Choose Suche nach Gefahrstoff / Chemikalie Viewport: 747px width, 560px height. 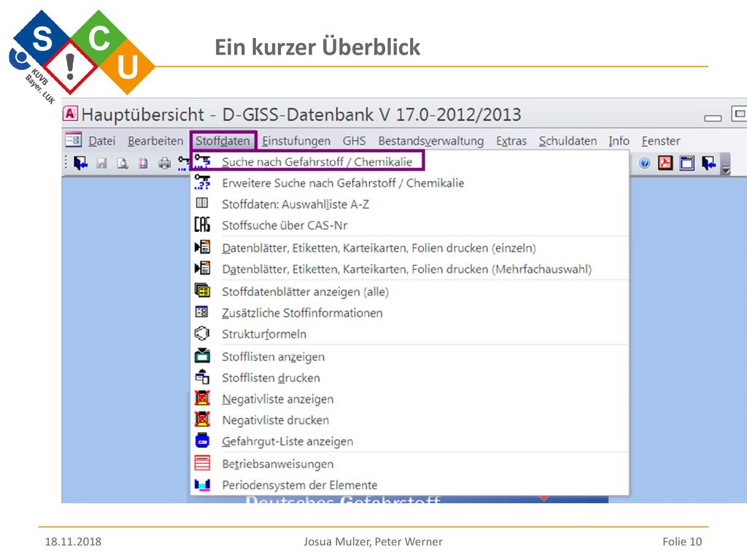(410, 162)
